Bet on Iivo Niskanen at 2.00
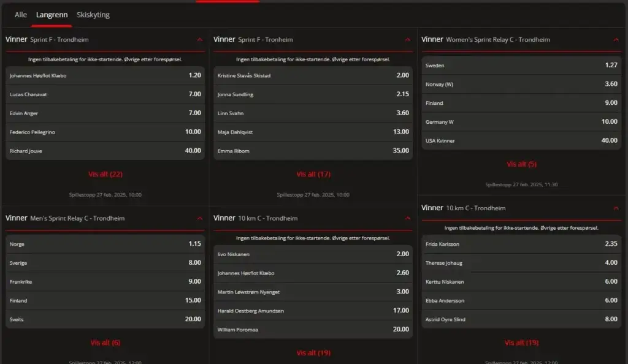 pos(313,254)
